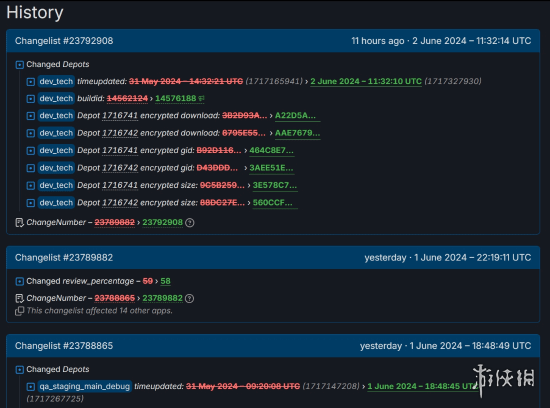
Task: Click square icon beside Changed Depots in changelist 23788865
Action: 20,369
